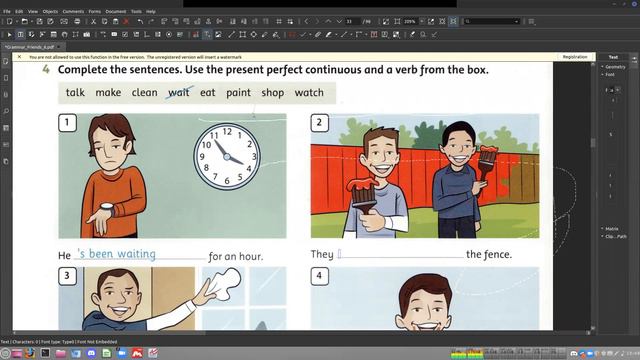The height and width of the screenshot is (360, 640).
Task: Open the search box dropdown arrow
Action: pos(516,21)
